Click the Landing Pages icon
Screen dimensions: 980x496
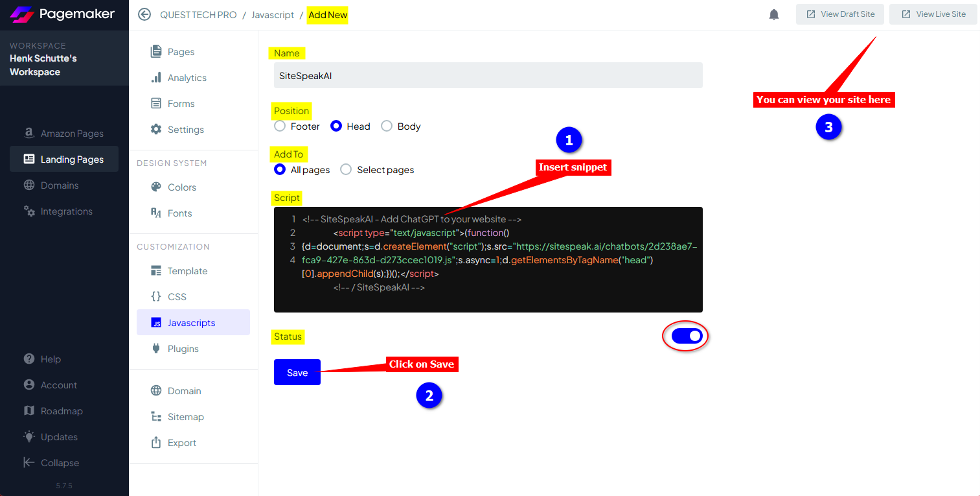(29, 159)
